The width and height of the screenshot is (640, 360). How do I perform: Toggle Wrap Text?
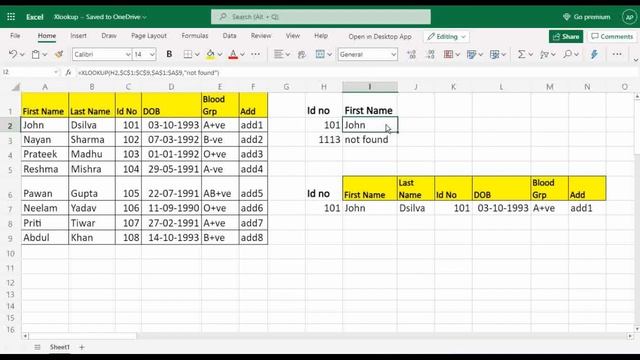pos(302,54)
